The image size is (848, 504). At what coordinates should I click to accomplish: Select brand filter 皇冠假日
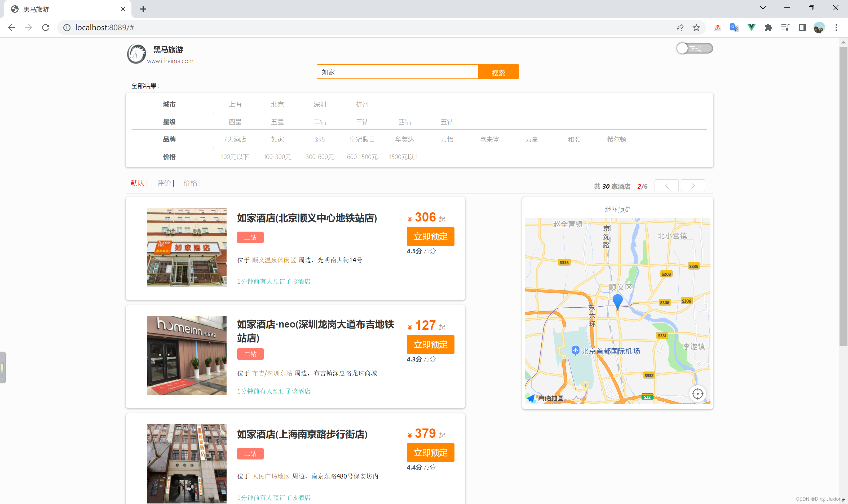(x=362, y=139)
